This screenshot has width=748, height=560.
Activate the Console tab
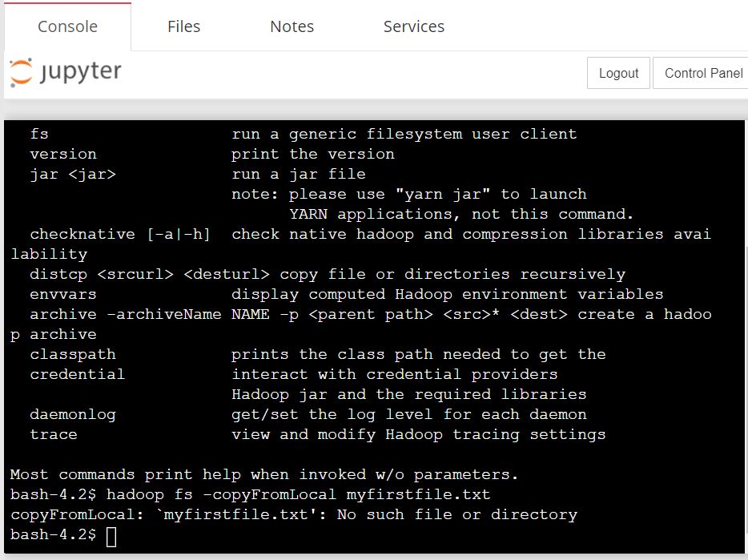[67, 26]
